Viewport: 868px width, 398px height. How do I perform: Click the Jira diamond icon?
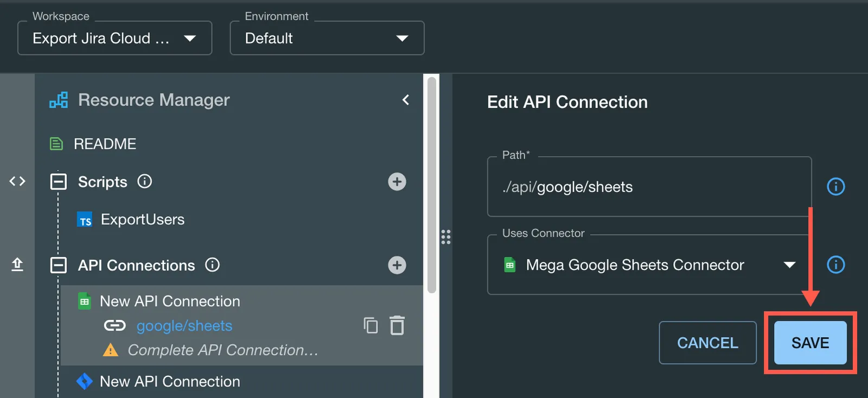pyautogui.click(x=85, y=382)
